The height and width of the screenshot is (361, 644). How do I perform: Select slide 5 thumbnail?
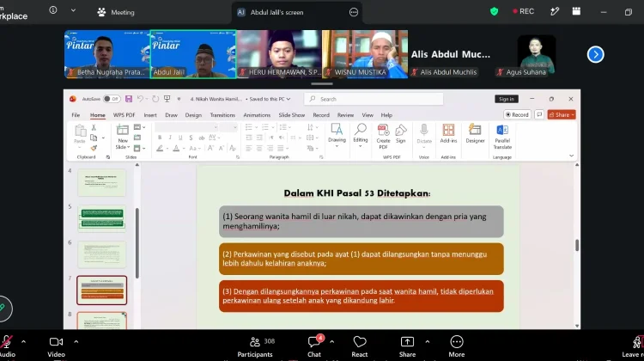102,218
